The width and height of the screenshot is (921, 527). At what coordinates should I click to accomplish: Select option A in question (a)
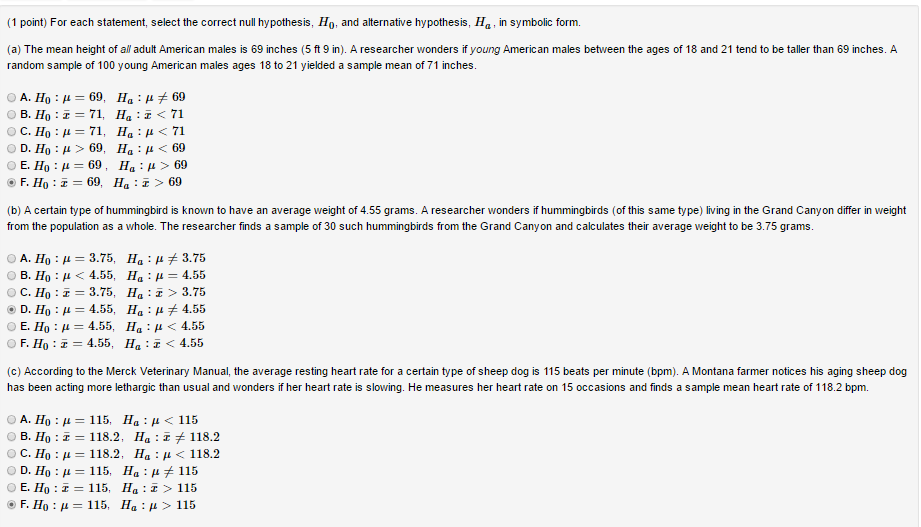pyautogui.click(x=11, y=97)
